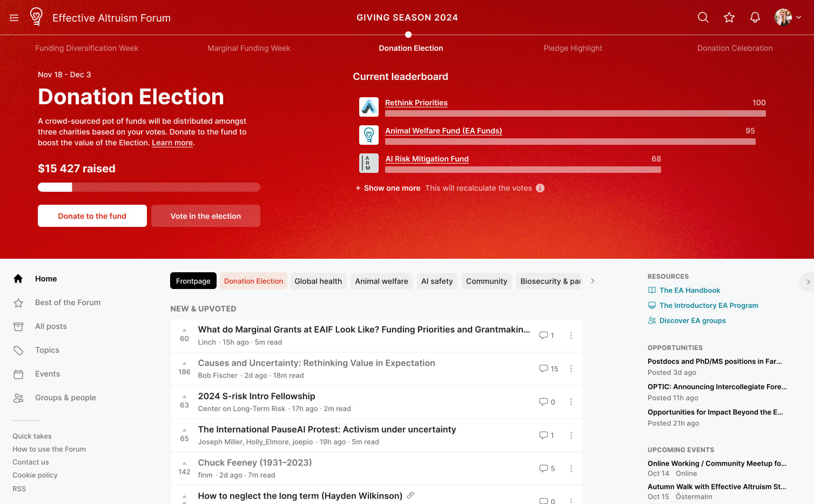Switch to the Community topic tab
814x504 pixels.
(487, 281)
